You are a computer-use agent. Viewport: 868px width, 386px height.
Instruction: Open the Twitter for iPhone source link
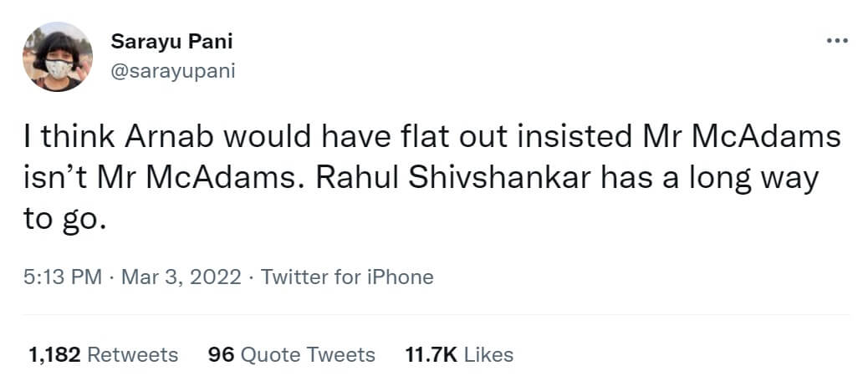click(x=347, y=277)
